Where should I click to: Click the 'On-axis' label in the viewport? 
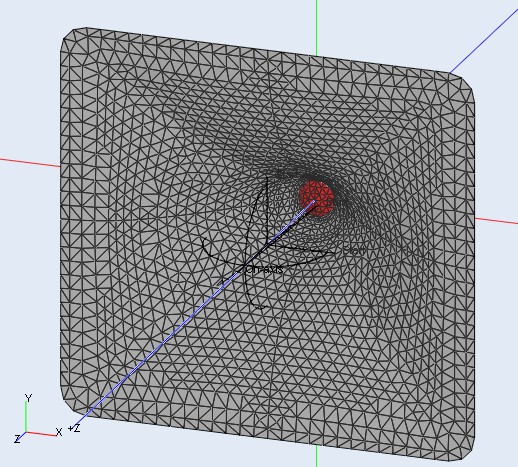(x=264, y=269)
